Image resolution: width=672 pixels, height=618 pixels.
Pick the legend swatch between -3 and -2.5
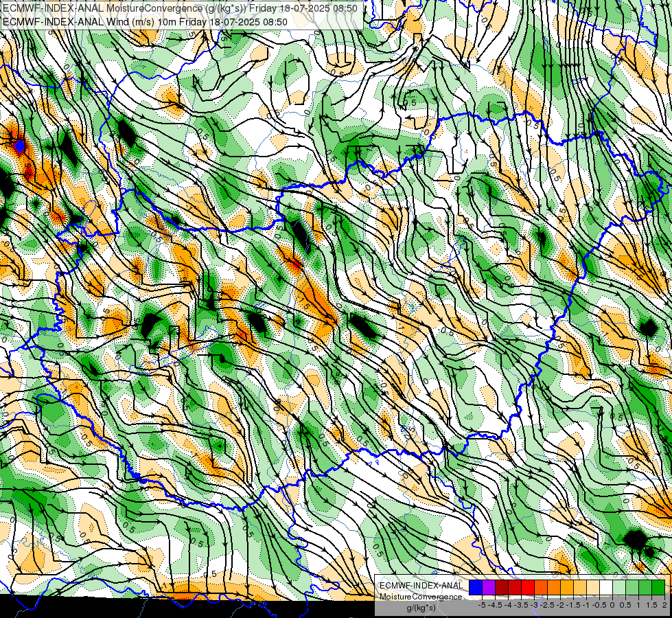(x=541, y=587)
